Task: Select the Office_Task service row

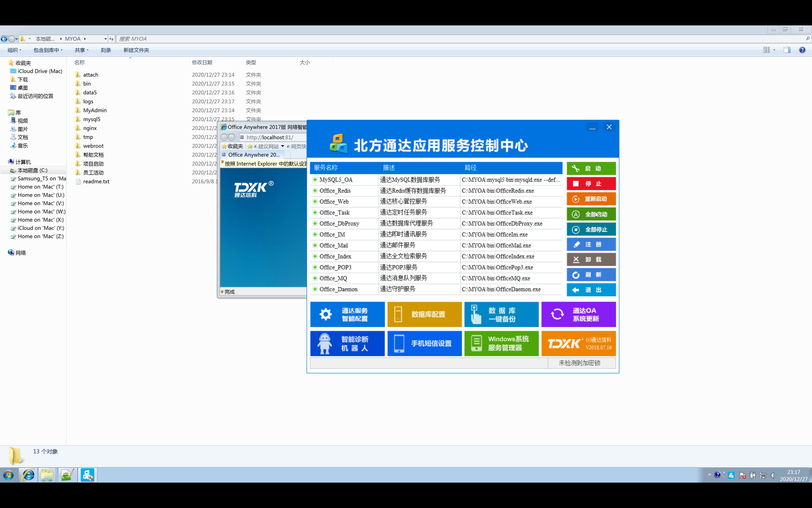Action: coord(436,212)
